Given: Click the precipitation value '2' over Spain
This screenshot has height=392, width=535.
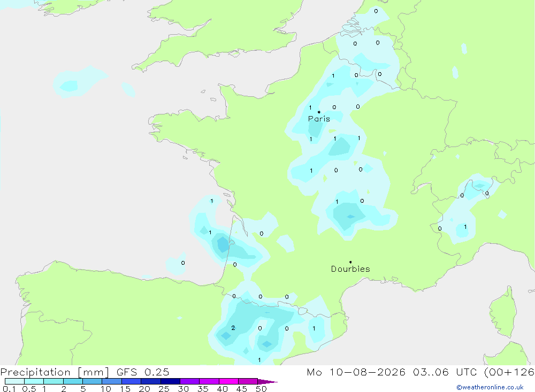Looking at the screenshot, I should tap(233, 328).
